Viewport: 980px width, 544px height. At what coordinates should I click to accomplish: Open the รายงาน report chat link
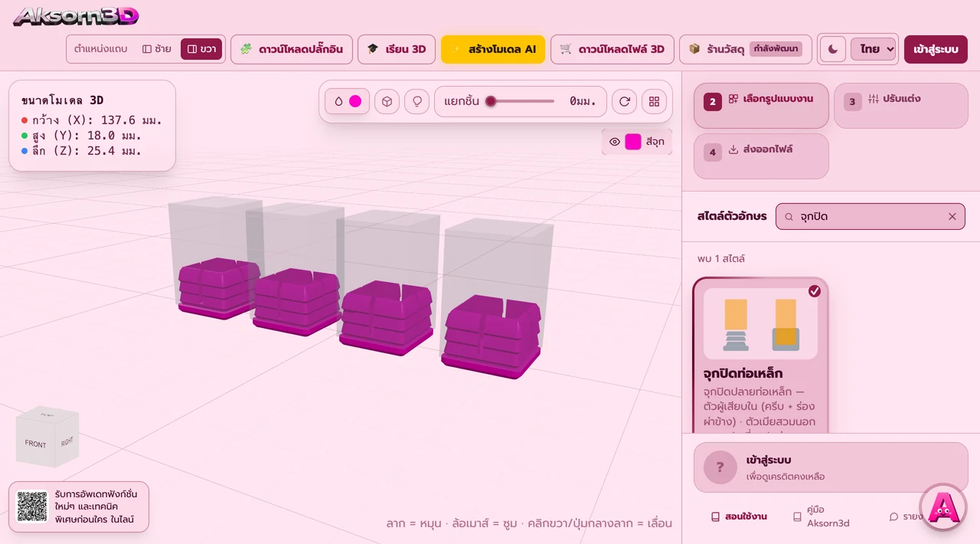(x=906, y=516)
